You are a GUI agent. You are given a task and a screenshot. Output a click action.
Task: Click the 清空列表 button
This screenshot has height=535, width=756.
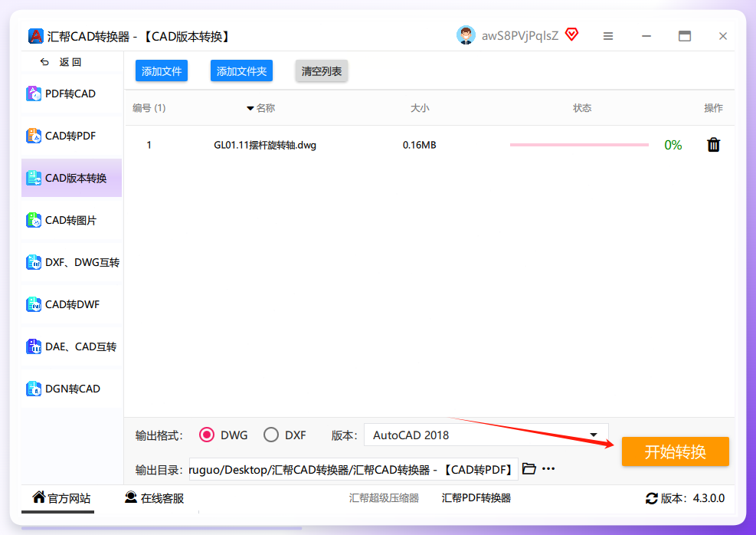pyautogui.click(x=322, y=71)
